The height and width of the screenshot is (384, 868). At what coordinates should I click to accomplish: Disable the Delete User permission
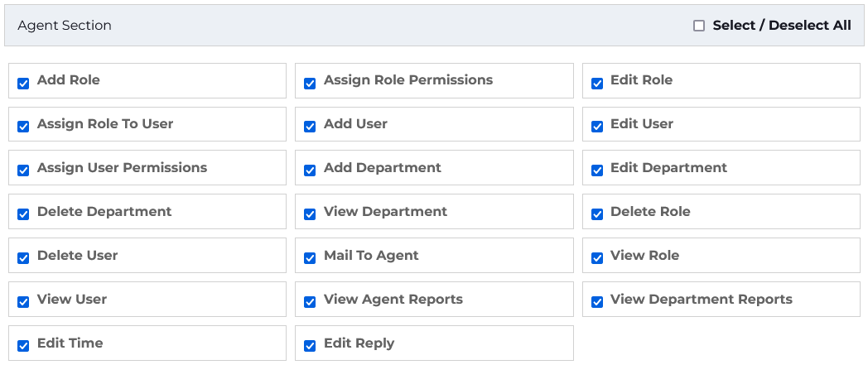[x=23, y=258]
